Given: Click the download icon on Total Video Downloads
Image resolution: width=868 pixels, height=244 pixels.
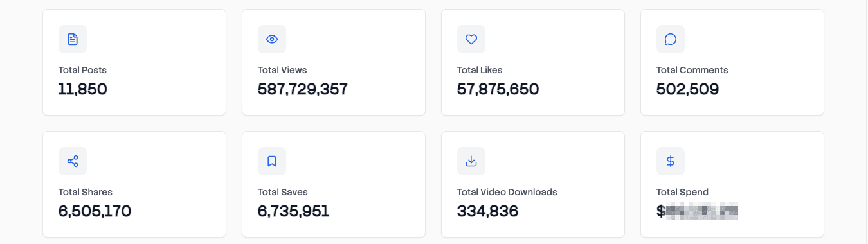Looking at the screenshot, I should pos(471,161).
